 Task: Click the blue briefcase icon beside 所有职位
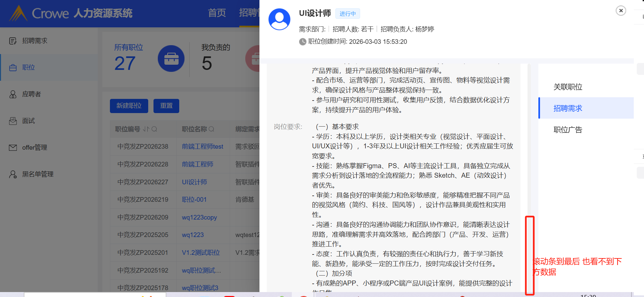(x=171, y=59)
